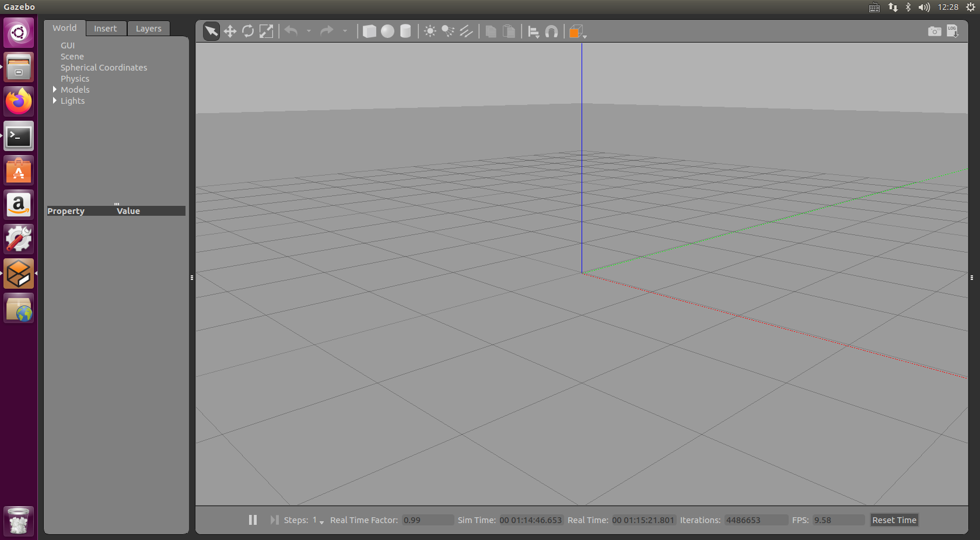The height and width of the screenshot is (540, 980).
Task: Open the Amazon launcher in dock
Action: 19,205
